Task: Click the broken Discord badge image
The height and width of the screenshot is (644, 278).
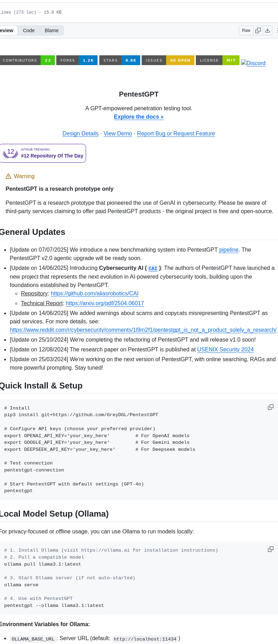Action: pos(253,63)
